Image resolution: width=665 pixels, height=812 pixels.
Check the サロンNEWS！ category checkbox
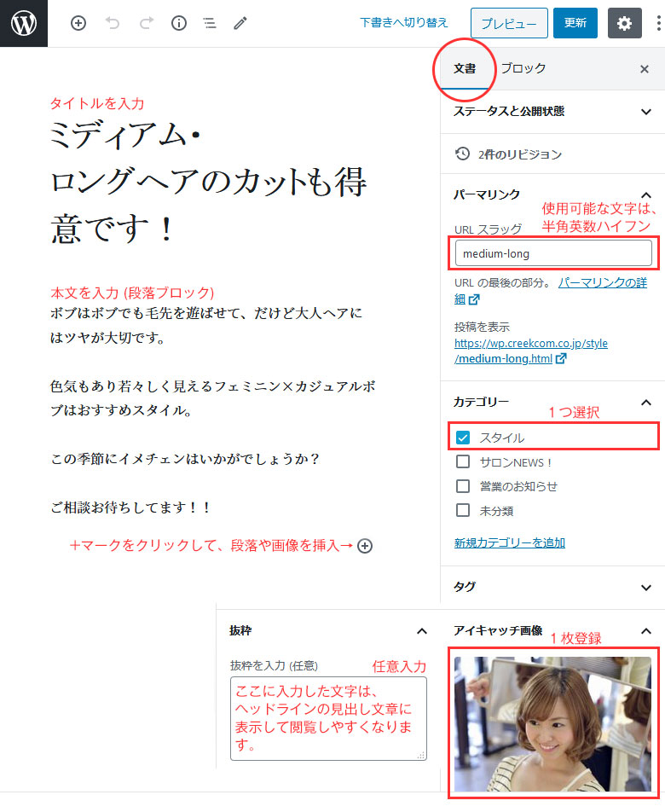463,461
